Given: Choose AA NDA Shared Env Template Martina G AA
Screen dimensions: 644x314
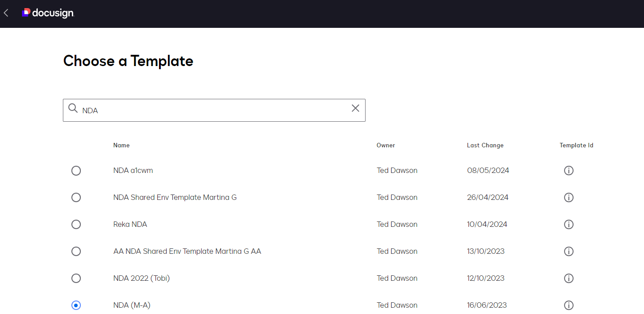Looking at the screenshot, I should (x=76, y=251).
